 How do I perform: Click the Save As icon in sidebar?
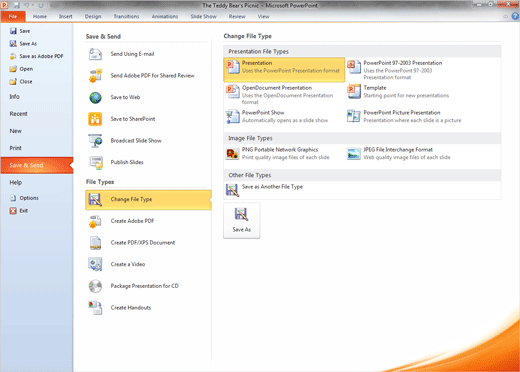13,44
